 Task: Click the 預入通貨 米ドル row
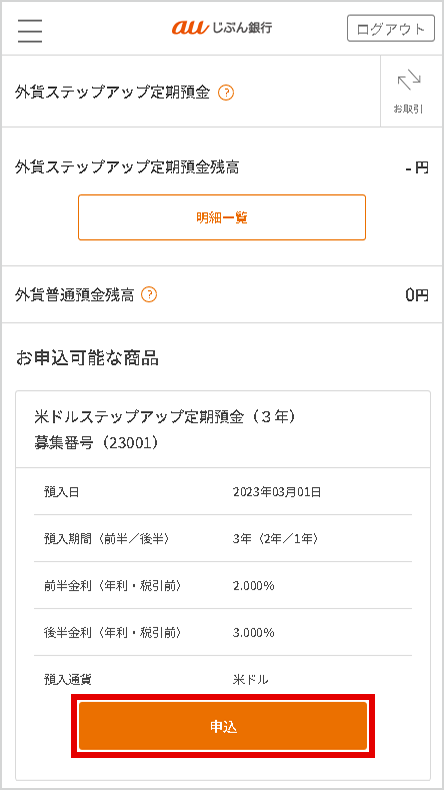point(223,679)
